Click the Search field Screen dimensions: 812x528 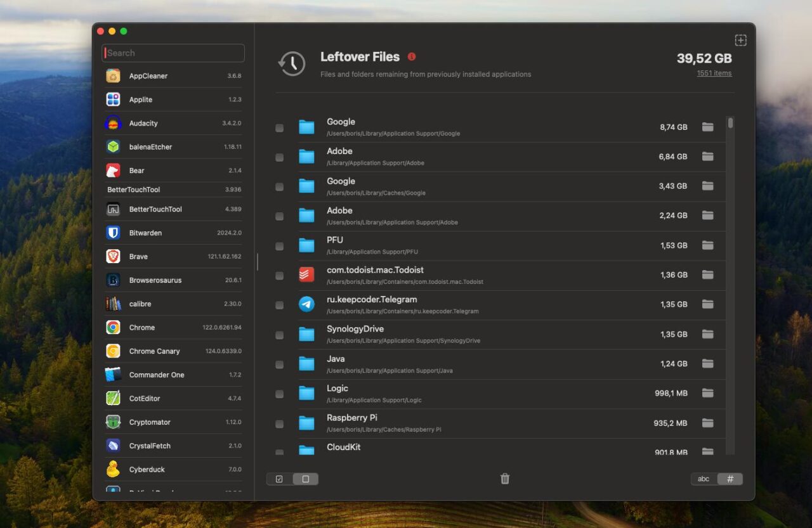(173, 53)
